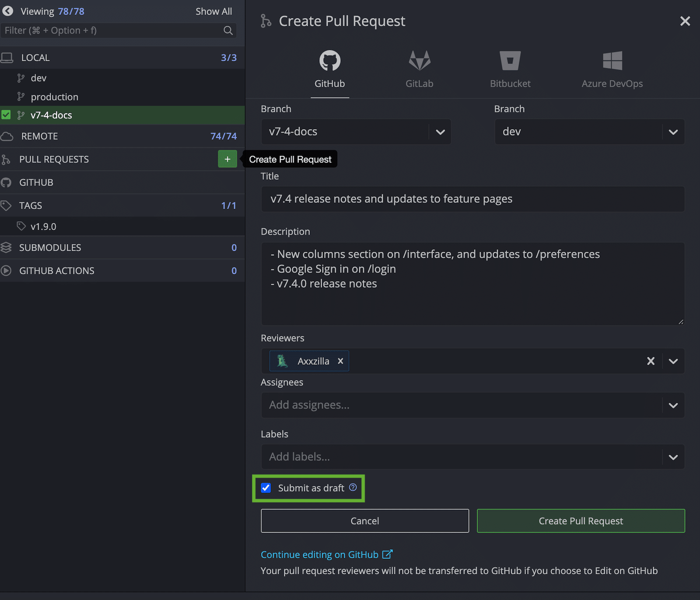
Task: Open the Submit as draft help tooltip icon
Action: 353,487
